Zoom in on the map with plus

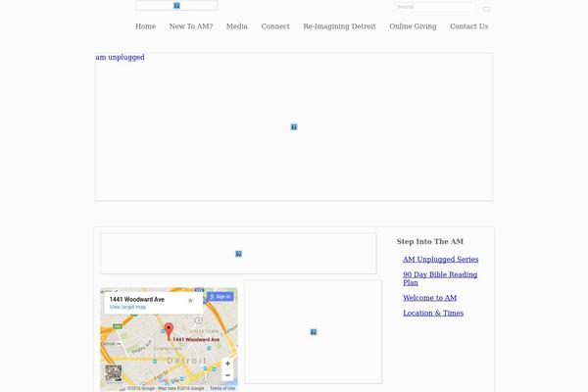coord(227,364)
